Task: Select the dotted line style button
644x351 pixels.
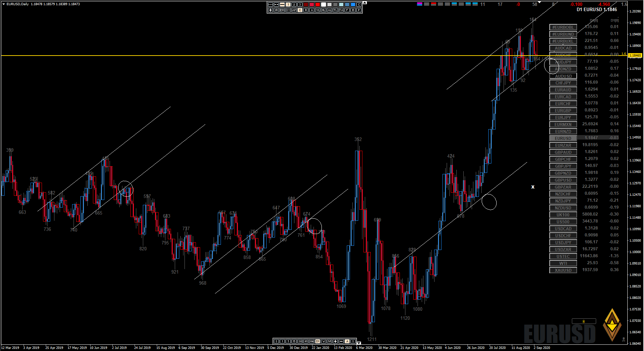Action: click(x=271, y=5)
